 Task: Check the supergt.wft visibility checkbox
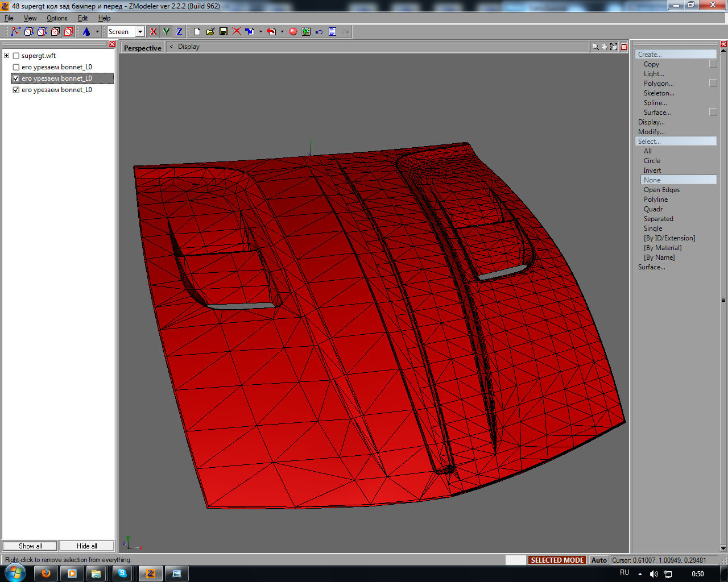click(16, 56)
